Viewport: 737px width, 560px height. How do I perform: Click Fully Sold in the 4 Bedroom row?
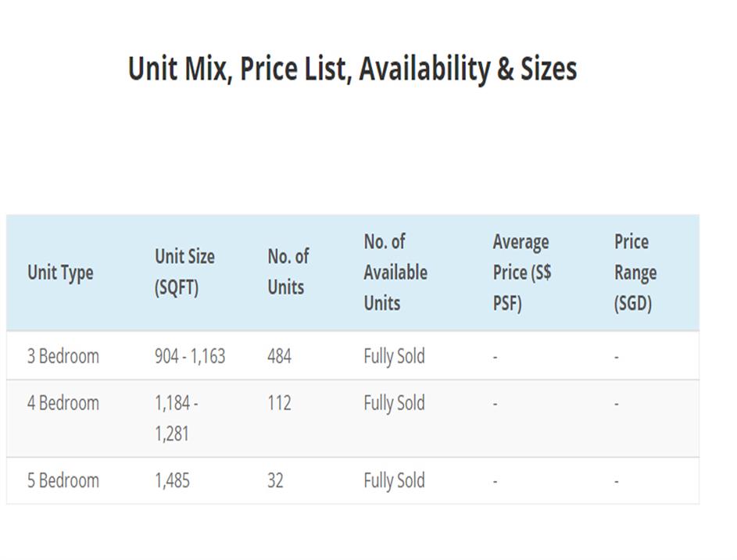click(394, 403)
